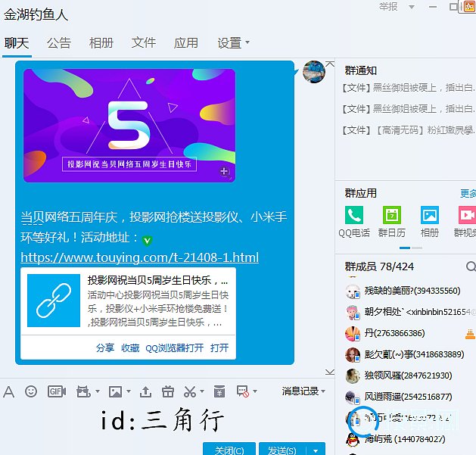Image resolution: width=476 pixels, height=455 pixels.
Task: Switch to the 公告 tab
Action: point(59,43)
